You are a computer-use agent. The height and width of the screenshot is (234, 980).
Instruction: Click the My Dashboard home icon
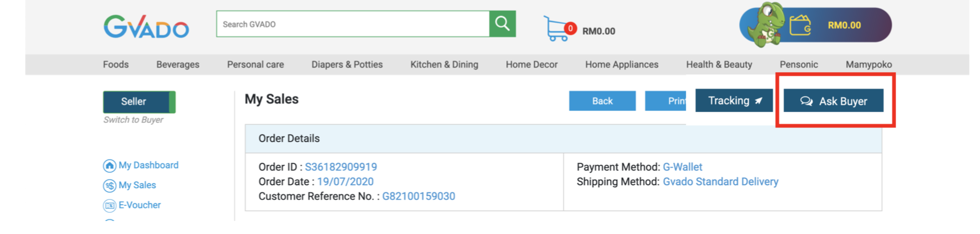[x=109, y=166]
